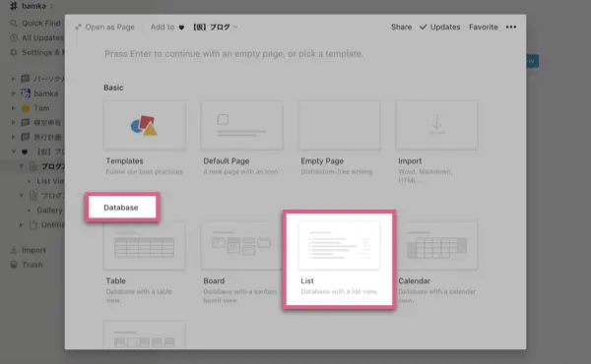Open the List View item in sidebar
The height and width of the screenshot is (364, 591).
coord(50,181)
